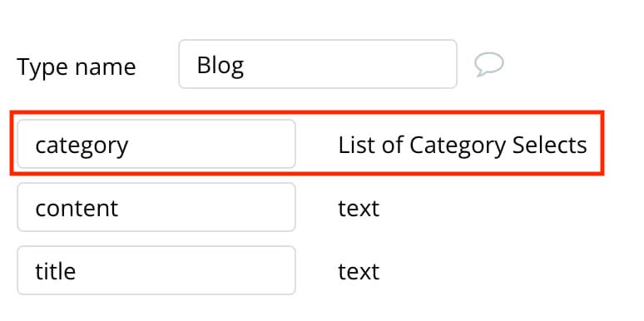Click the word category in first field
This screenshot has height=321, width=644.
coord(82,146)
